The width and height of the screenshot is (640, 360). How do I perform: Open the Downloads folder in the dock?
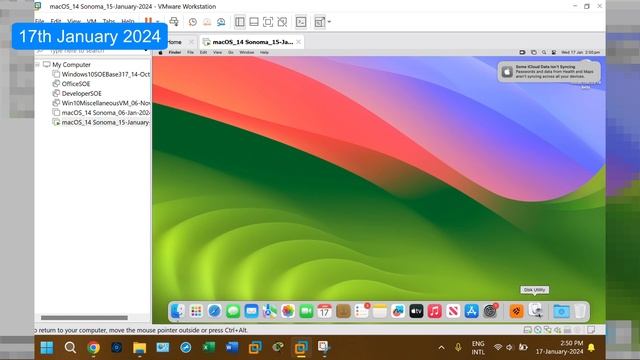[561, 311]
